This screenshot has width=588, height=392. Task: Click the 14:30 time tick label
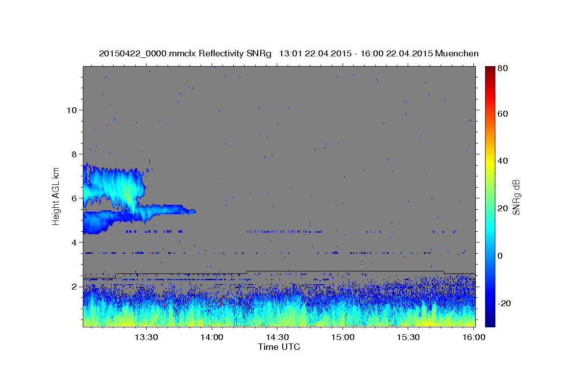click(x=277, y=338)
